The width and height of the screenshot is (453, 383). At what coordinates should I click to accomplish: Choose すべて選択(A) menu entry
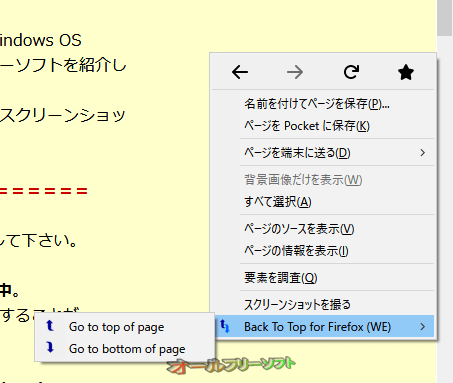[323, 202]
